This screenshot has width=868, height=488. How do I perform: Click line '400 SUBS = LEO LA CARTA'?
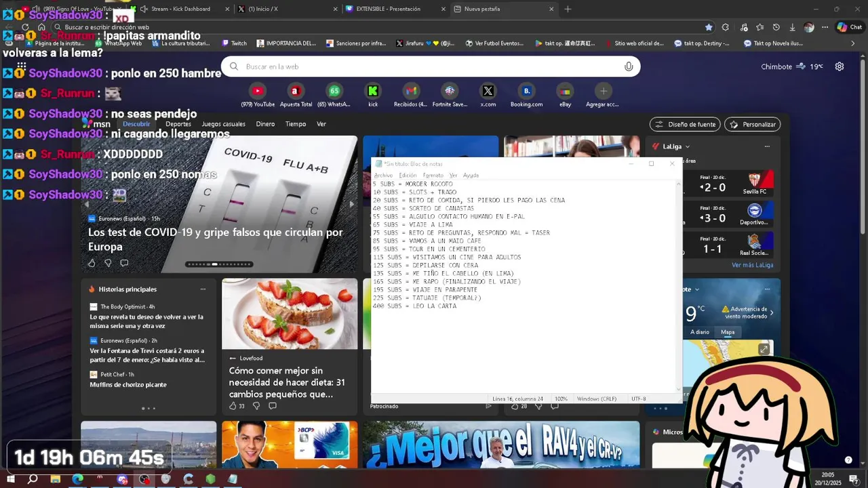coord(414,306)
